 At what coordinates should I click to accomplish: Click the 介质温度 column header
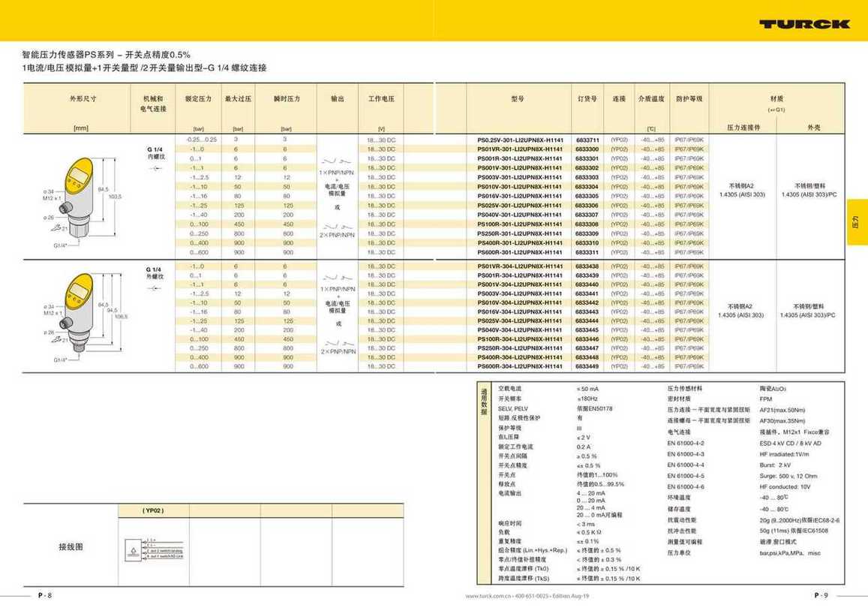[651, 98]
